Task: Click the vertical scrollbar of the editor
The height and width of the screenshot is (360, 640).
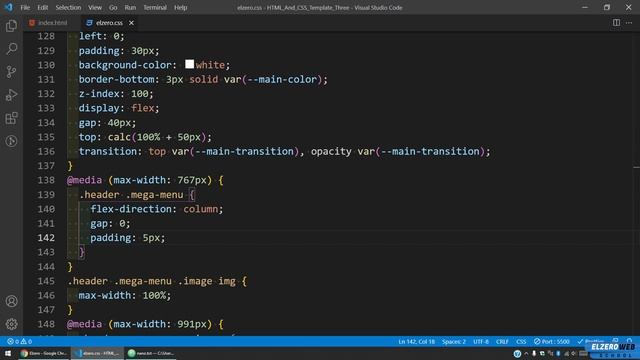Action: (x=636, y=183)
